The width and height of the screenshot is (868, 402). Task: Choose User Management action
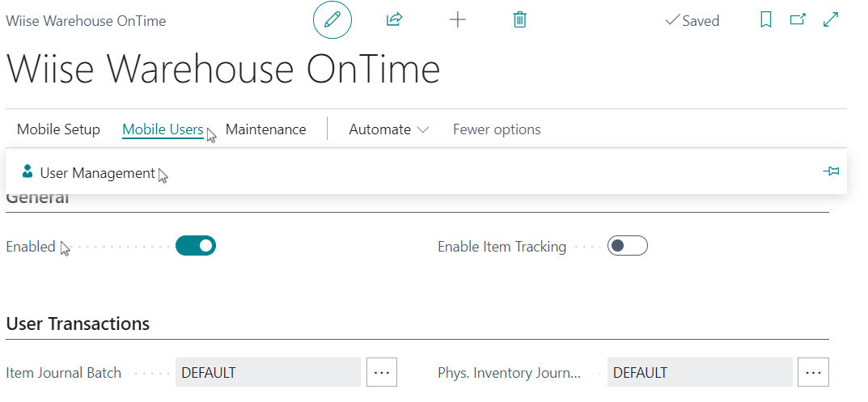point(97,173)
